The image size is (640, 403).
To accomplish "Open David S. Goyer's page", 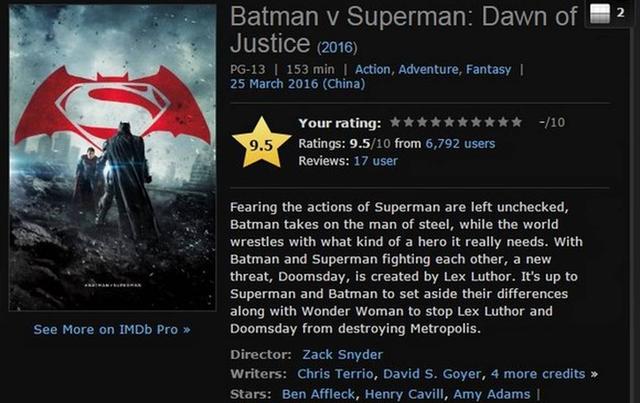I will (432, 374).
